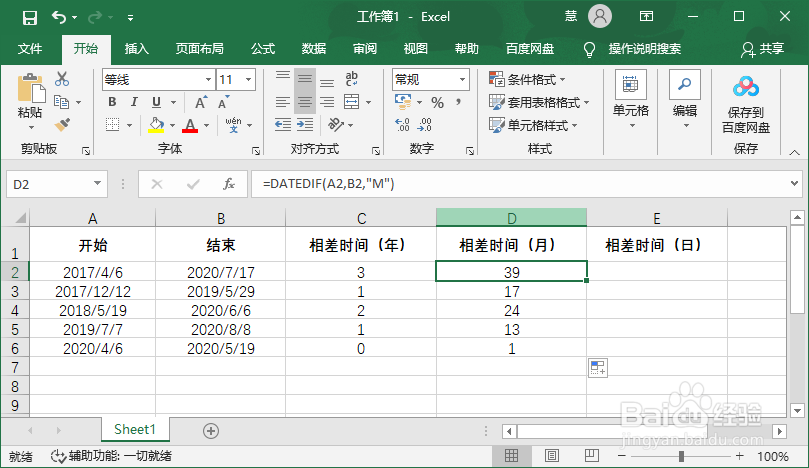809x468 pixels.
Task: Switch to Page Layout view
Action: 552,456
